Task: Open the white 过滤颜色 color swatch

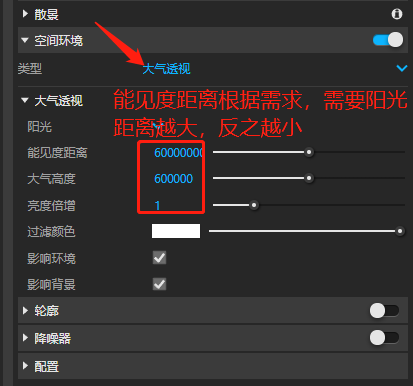Action: tap(176, 231)
